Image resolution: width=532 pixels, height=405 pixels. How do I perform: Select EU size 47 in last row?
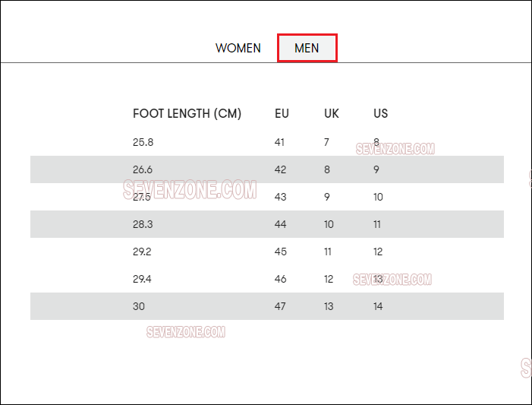tap(280, 306)
